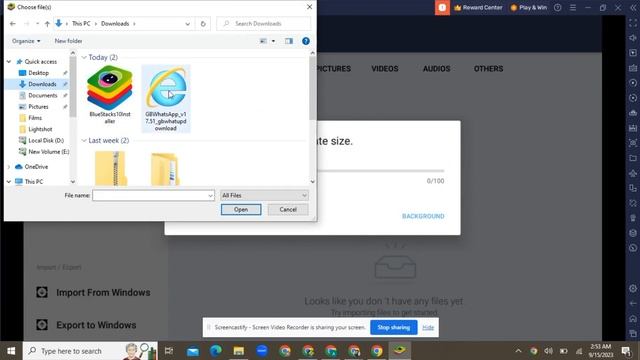The height and width of the screenshot is (360, 640).
Task: Open BlueStacks Reward Center
Action: tap(478, 7)
